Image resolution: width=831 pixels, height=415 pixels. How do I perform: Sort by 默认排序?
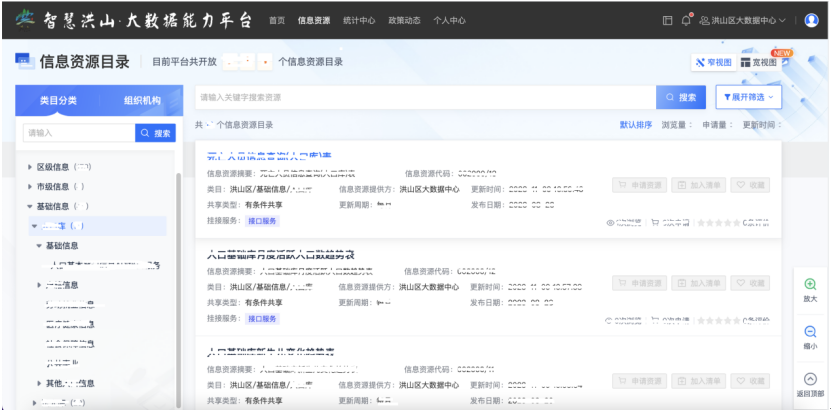636,125
